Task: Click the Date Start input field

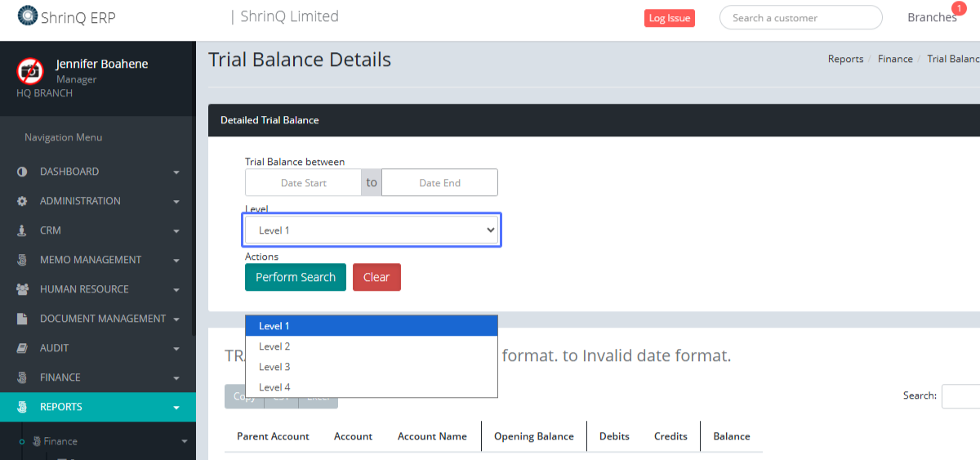Action: [x=303, y=183]
